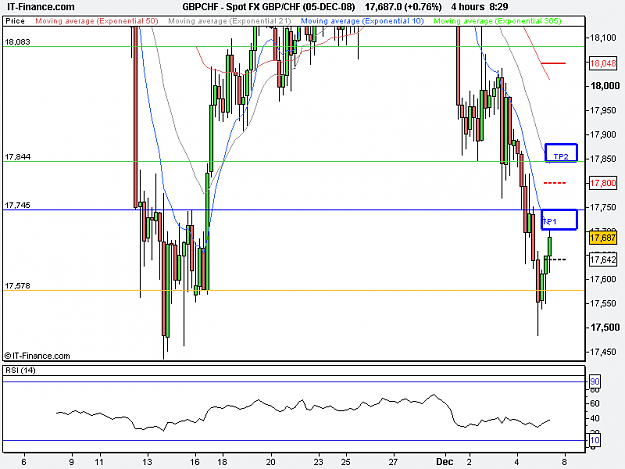Click the TP2 target box
Viewport: 625px width, 469px height.
pos(561,153)
